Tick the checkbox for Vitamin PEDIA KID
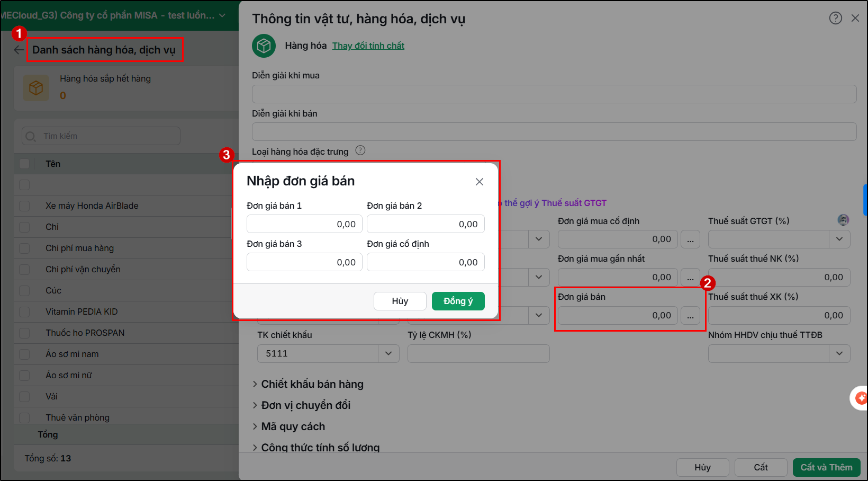 24,311
